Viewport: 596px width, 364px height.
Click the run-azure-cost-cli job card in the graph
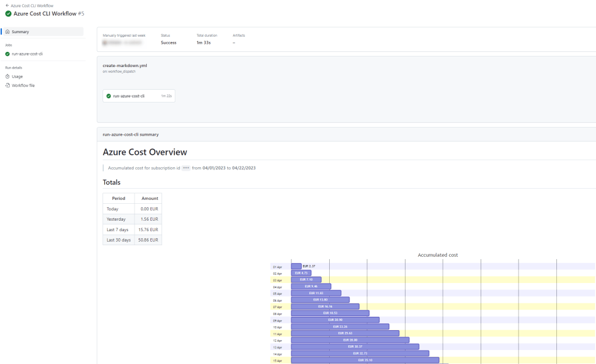point(139,96)
